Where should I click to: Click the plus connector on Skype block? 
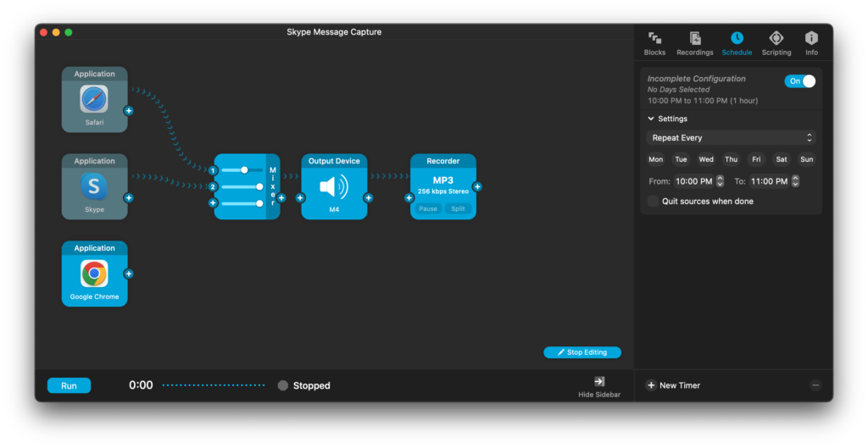pos(129,198)
